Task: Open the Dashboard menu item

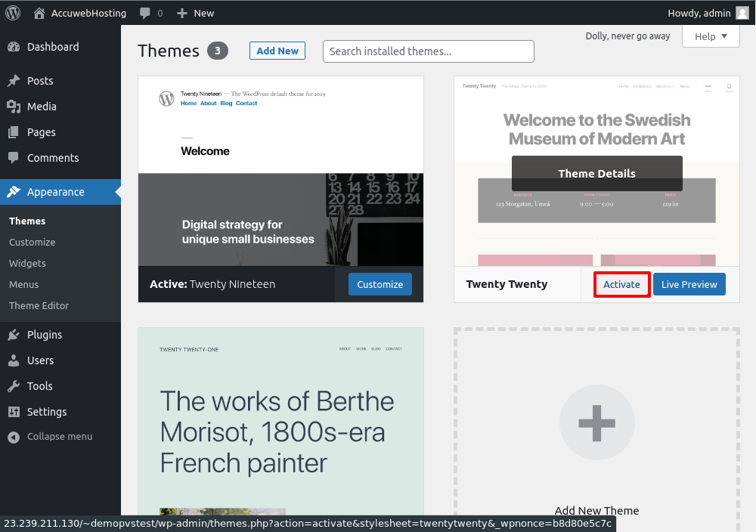Action: click(53, 47)
